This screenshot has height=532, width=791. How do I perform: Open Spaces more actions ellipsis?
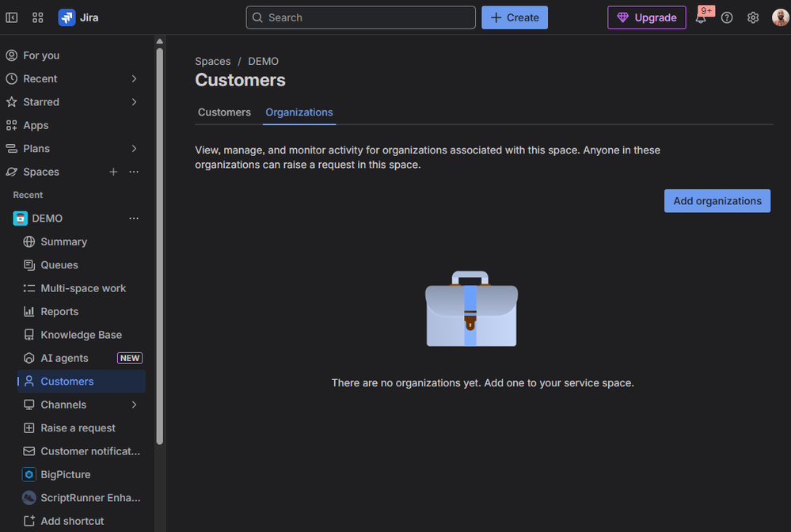pos(134,172)
